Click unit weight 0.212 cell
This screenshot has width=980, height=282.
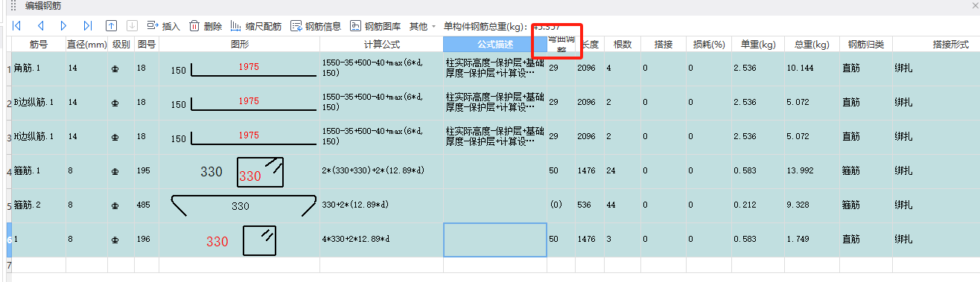point(757,205)
